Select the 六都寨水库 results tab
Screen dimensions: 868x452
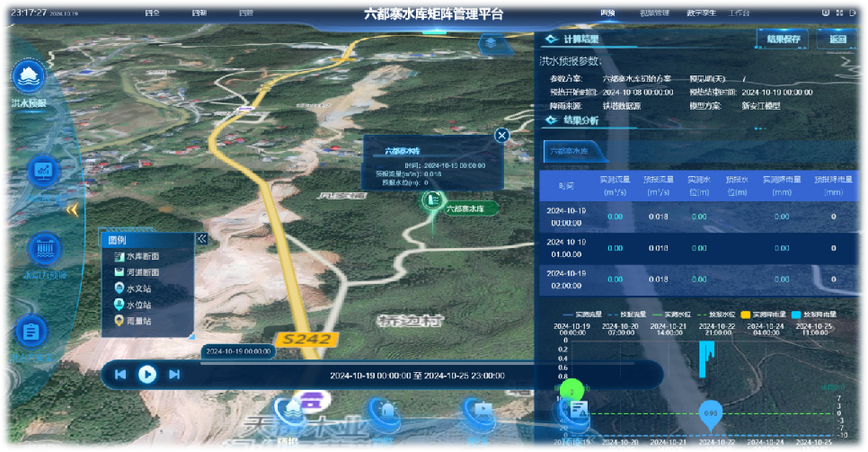(569, 151)
